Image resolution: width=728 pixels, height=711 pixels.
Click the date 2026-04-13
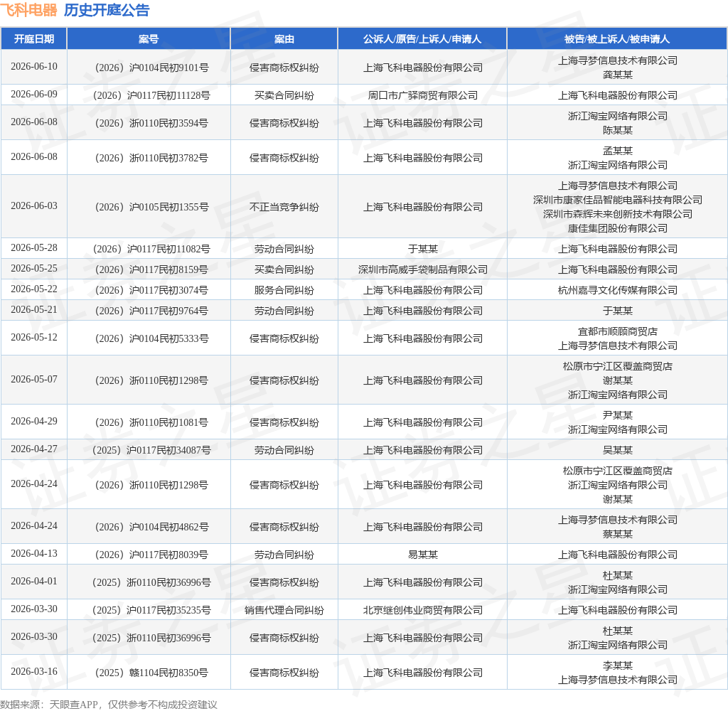tap(34, 554)
